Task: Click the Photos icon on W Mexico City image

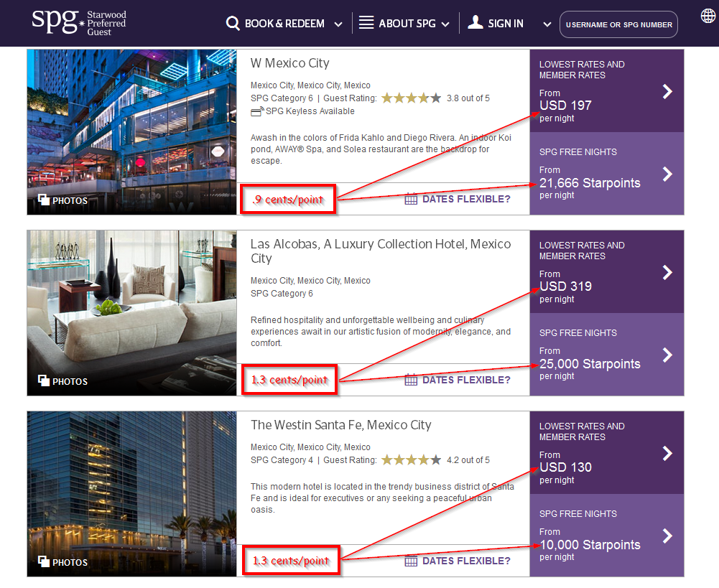Action: click(44, 200)
